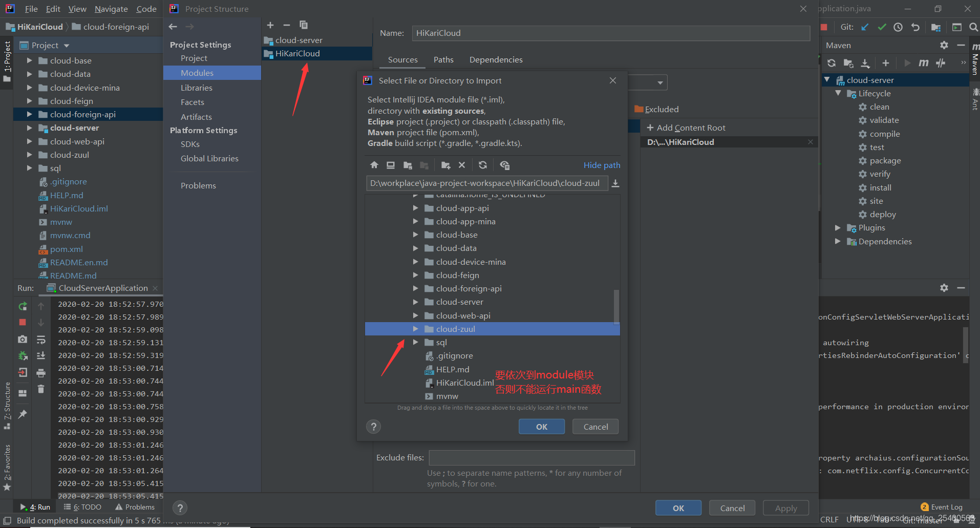The height and width of the screenshot is (528, 980).
Task: Open Problems tool window tab
Action: point(135,507)
